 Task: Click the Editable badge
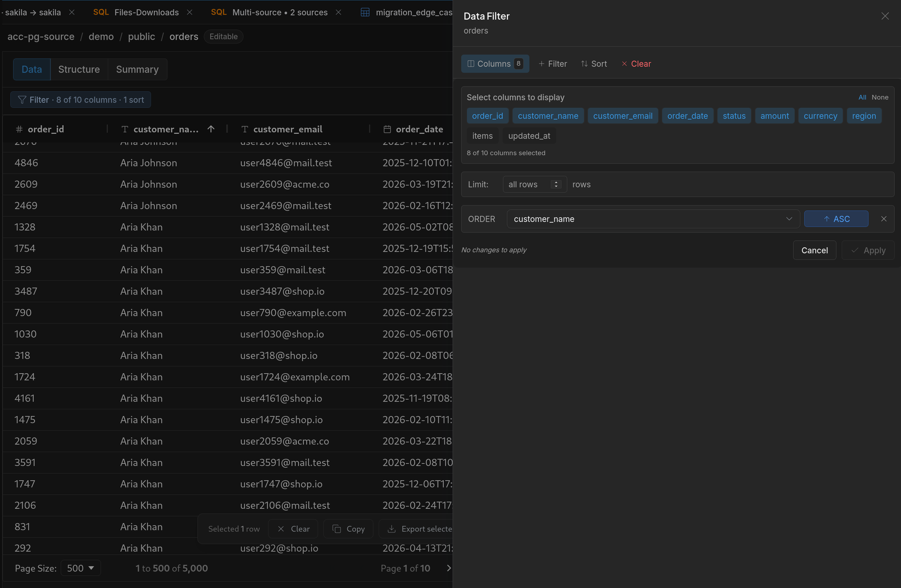[223, 36]
